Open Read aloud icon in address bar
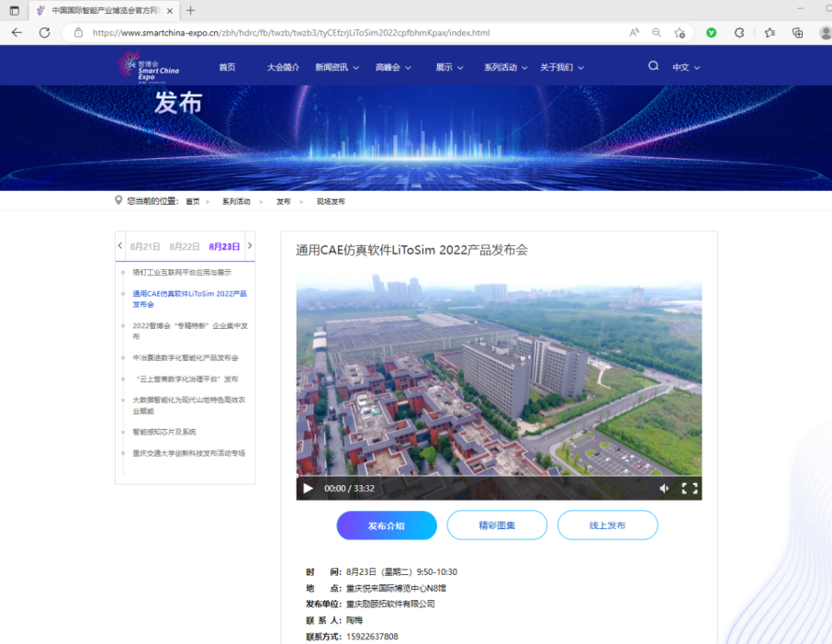The image size is (832, 644). click(634, 32)
